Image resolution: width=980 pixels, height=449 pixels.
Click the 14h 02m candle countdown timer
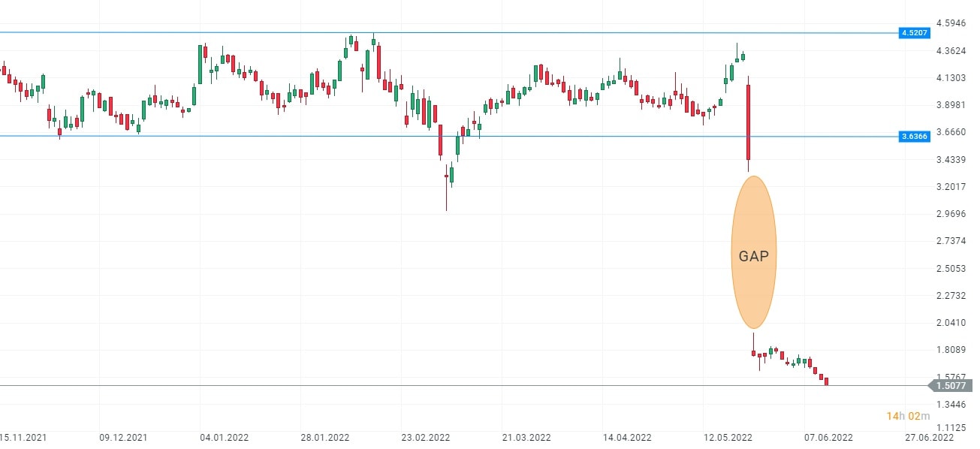coord(908,416)
